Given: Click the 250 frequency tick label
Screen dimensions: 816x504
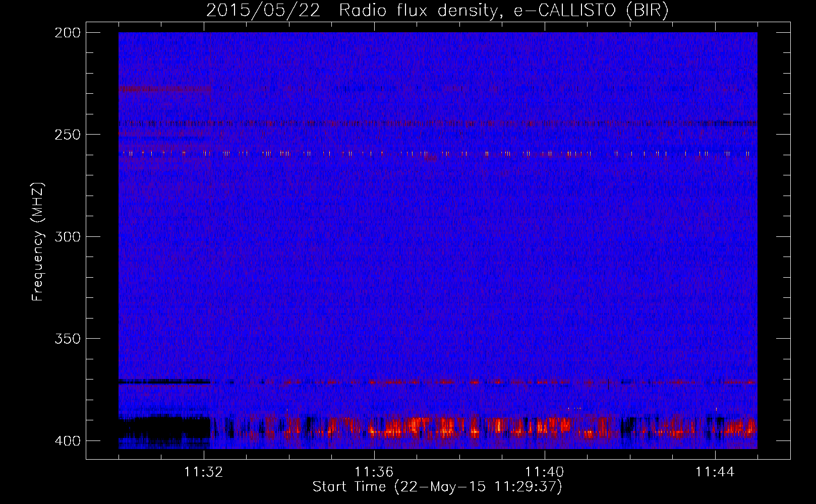Looking at the screenshot, I should 67,135.
